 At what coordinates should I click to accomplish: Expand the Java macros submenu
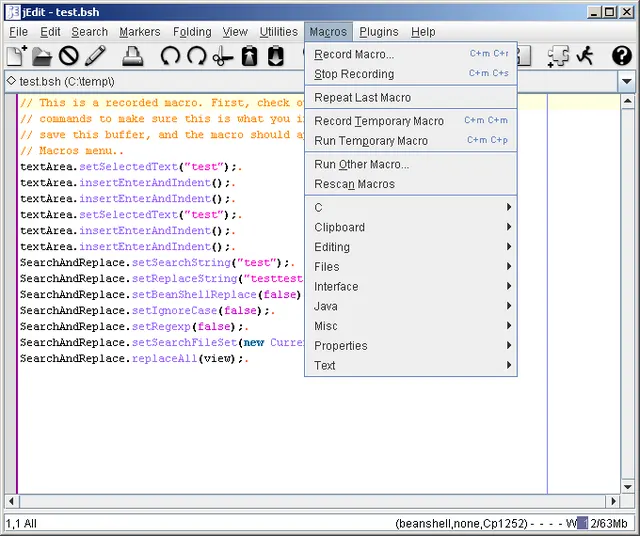pos(411,306)
